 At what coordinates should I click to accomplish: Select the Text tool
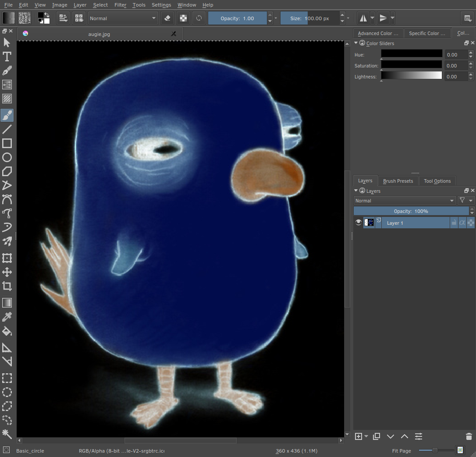click(7, 57)
